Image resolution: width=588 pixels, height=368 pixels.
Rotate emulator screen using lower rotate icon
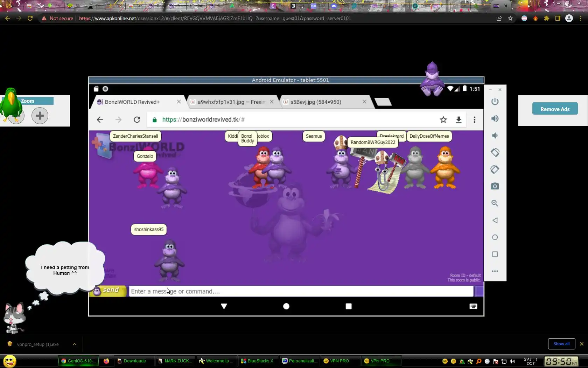tap(495, 169)
